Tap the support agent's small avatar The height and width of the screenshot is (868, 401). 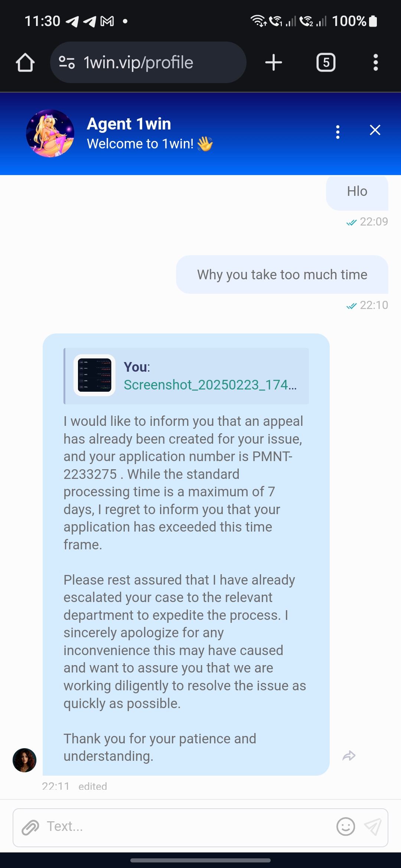[25, 760]
